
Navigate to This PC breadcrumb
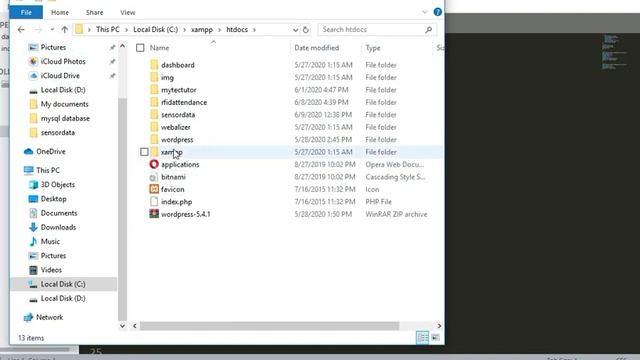coord(108,29)
